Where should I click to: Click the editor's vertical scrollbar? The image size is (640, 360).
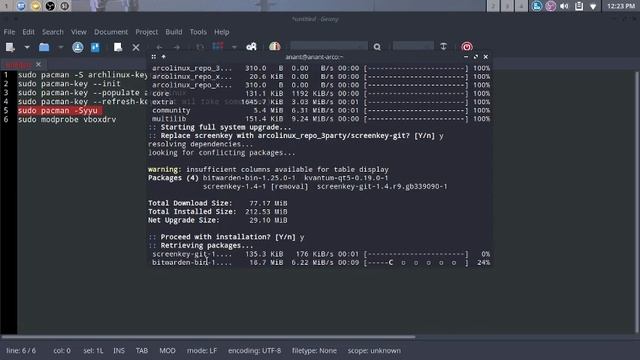(637, 202)
